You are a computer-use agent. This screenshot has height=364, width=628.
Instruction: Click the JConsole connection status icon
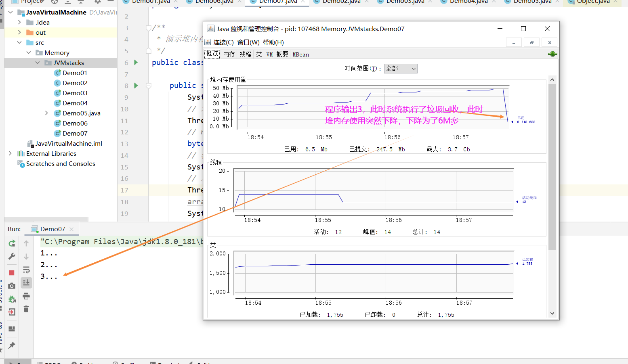coord(552,54)
